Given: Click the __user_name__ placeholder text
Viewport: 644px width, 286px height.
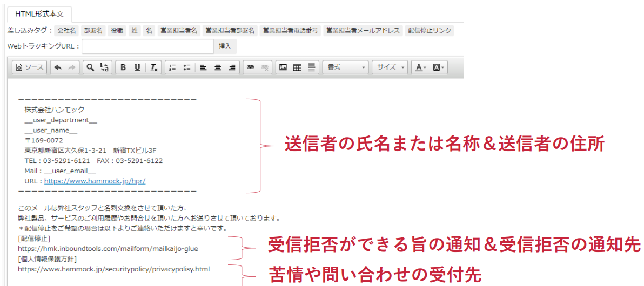Looking at the screenshot, I should pos(51,131).
